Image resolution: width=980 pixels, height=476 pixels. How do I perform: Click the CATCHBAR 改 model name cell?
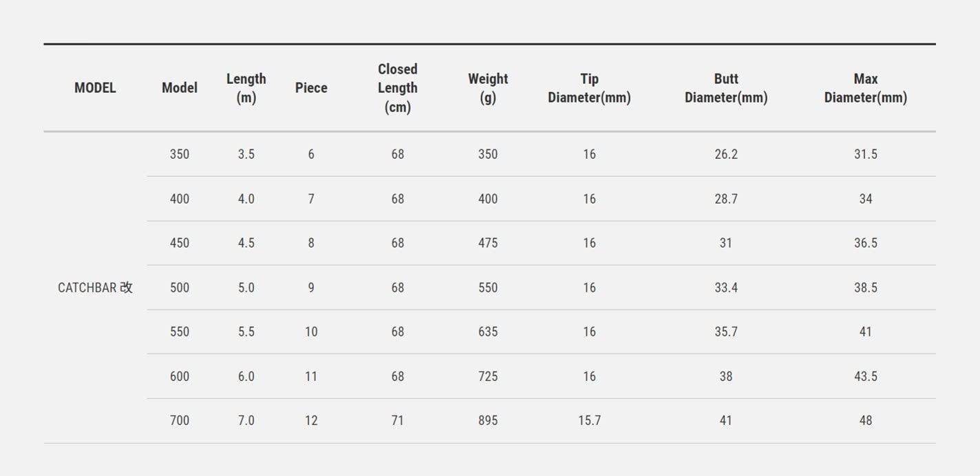tap(95, 288)
